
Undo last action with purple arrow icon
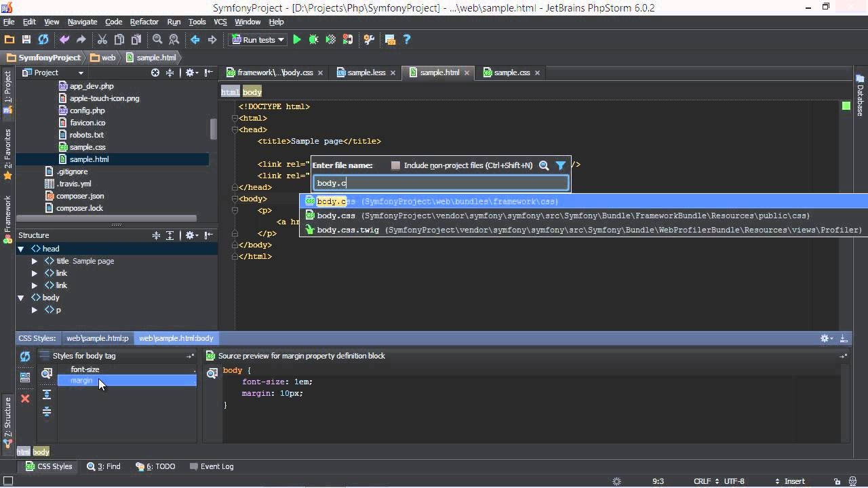pyautogui.click(x=64, y=39)
